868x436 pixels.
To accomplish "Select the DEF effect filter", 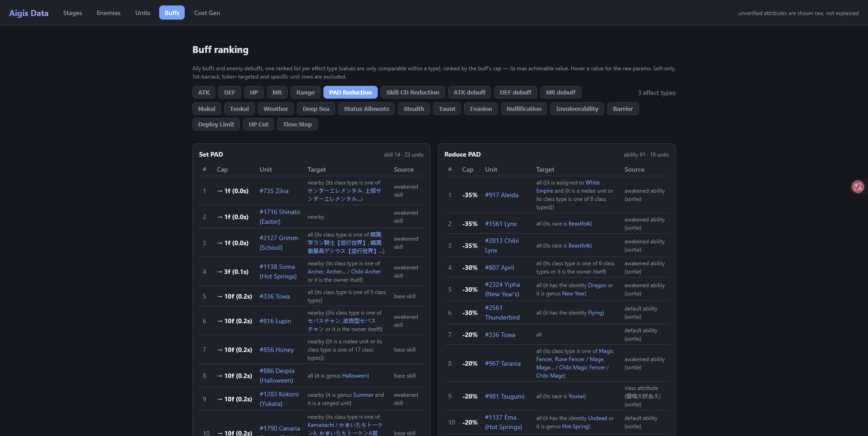I will coord(230,92).
